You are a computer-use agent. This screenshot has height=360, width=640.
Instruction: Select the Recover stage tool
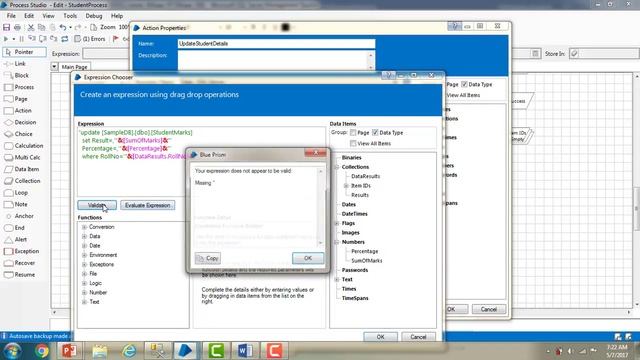pyautogui.click(x=24, y=263)
